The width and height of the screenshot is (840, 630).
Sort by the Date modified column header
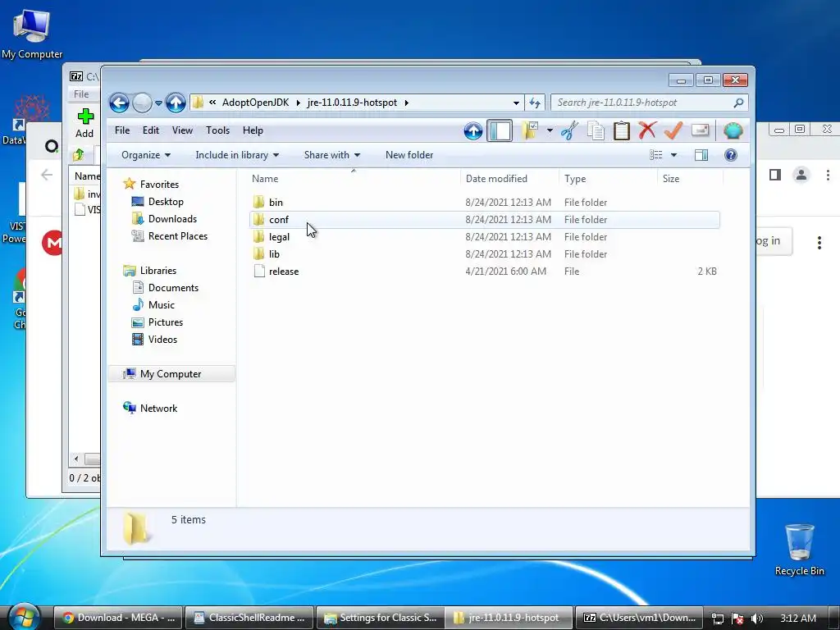pyautogui.click(x=509, y=178)
